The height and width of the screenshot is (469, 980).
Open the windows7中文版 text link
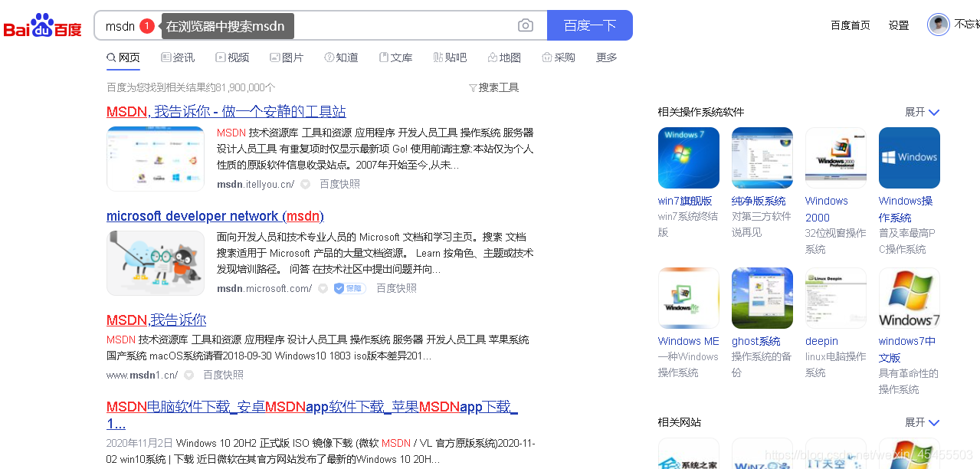point(907,349)
